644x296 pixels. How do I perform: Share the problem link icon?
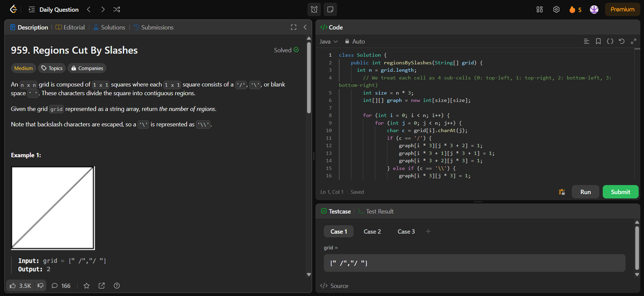click(101, 286)
